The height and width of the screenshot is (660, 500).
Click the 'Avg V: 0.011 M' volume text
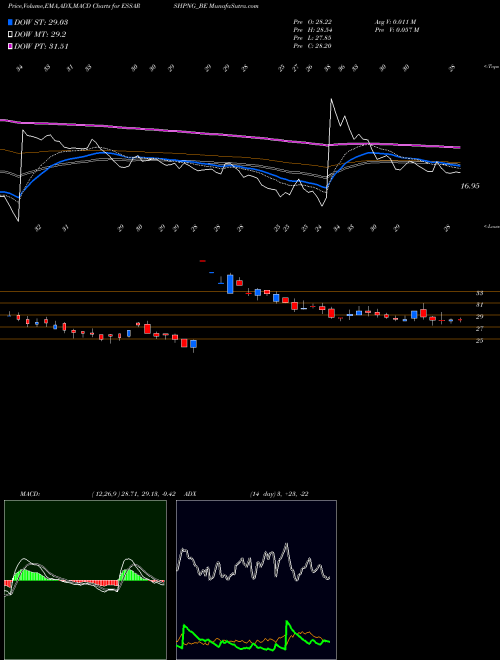[x=395, y=22]
